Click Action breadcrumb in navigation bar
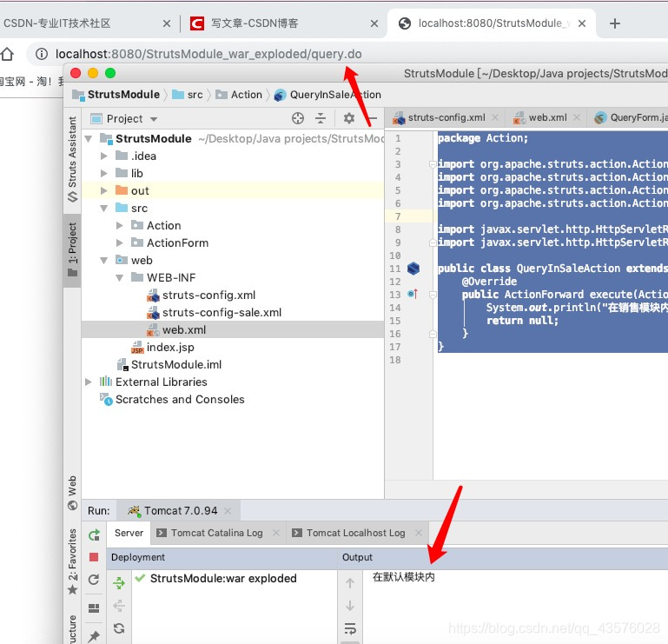Image resolution: width=668 pixels, height=644 pixels. (239, 95)
